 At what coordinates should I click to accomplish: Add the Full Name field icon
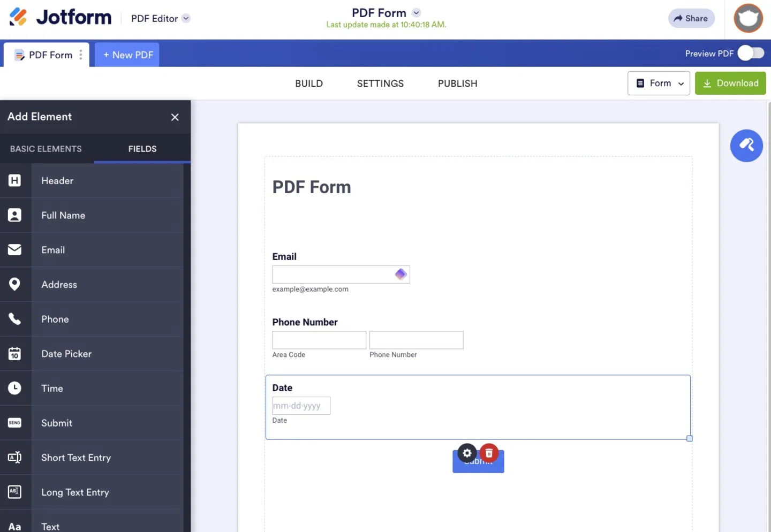pos(15,215)
